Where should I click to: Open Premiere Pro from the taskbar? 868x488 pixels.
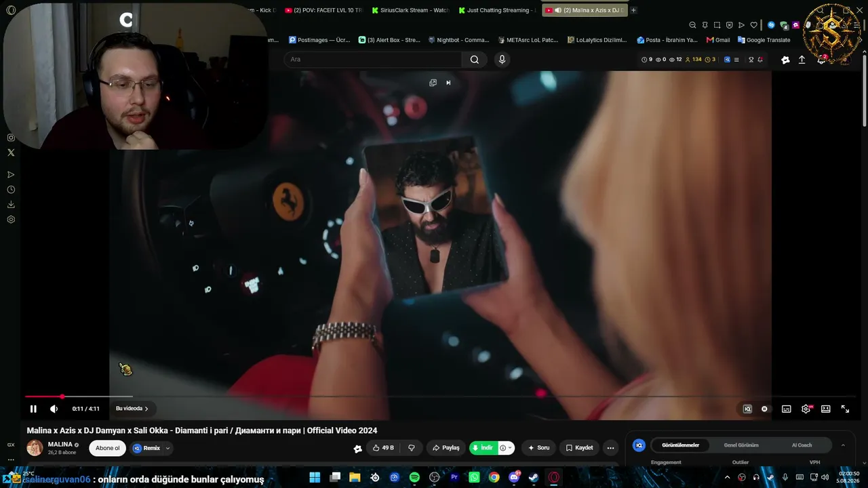coord(454,477)
